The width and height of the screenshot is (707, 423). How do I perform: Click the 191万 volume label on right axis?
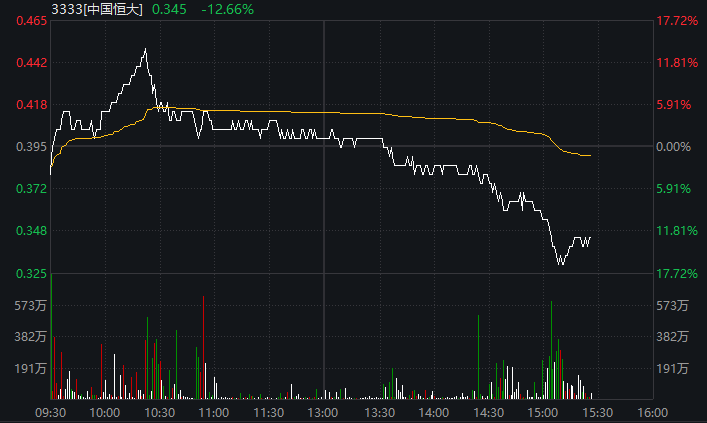673,368
